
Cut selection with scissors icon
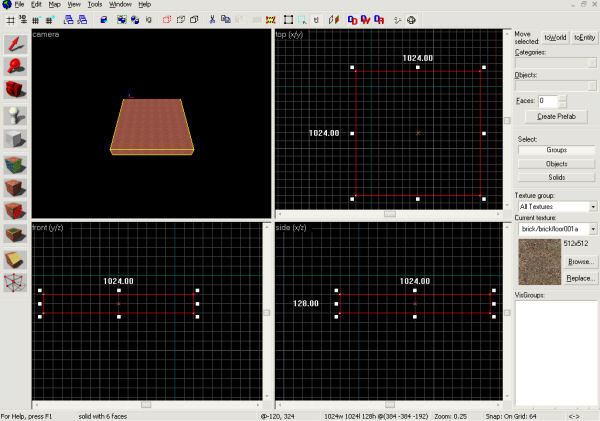pyautogui.click(x=212, y=20)
